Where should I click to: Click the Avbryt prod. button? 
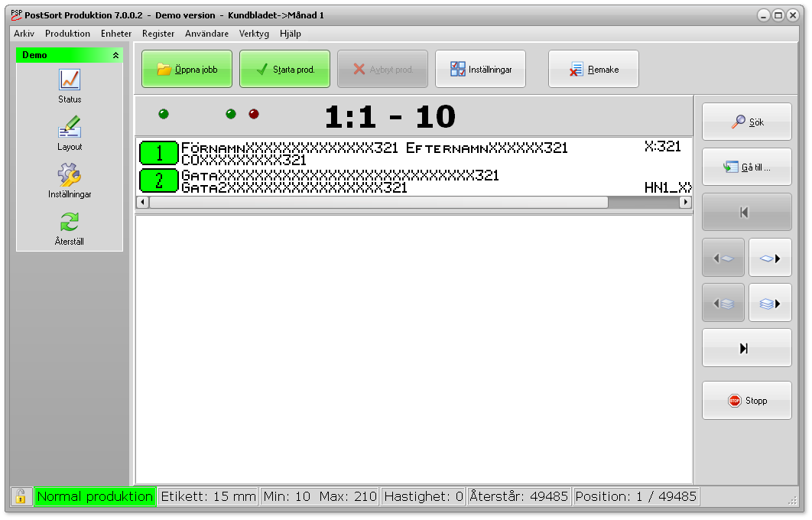pos(383,69)
